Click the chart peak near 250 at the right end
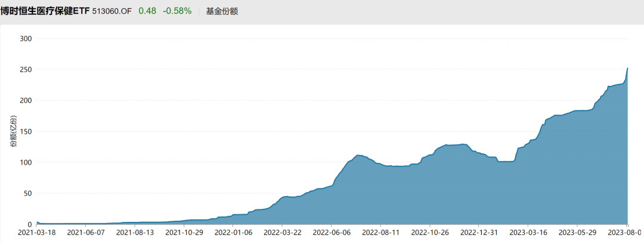 tap(627, 68)
